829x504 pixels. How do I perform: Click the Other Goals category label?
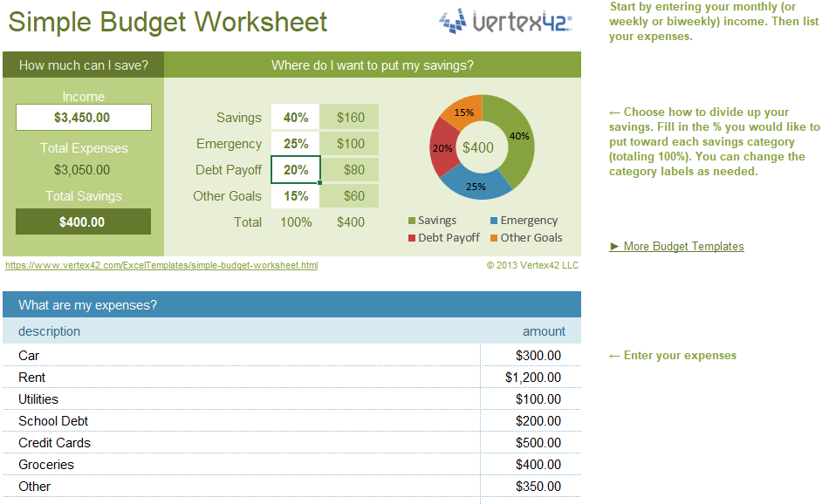(x=228, y=196)
